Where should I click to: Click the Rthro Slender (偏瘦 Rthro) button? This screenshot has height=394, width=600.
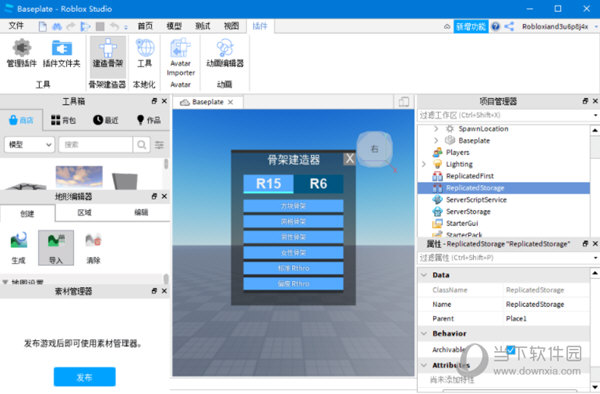coord(293,284)
